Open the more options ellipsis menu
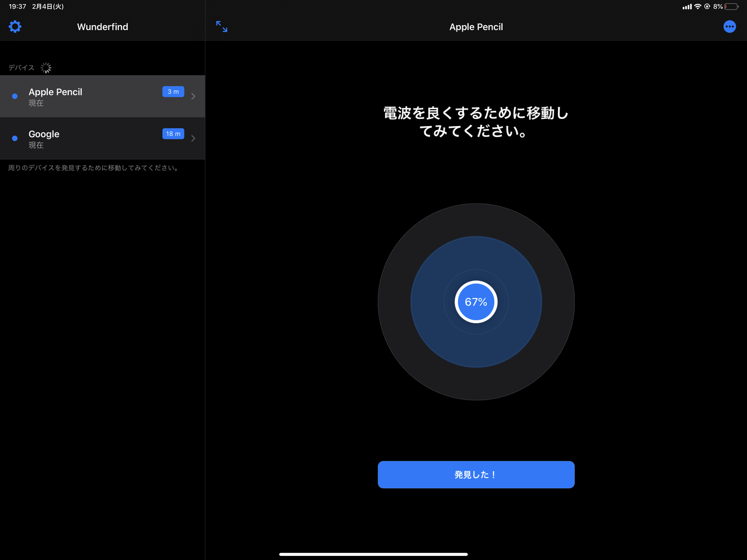 729,26
